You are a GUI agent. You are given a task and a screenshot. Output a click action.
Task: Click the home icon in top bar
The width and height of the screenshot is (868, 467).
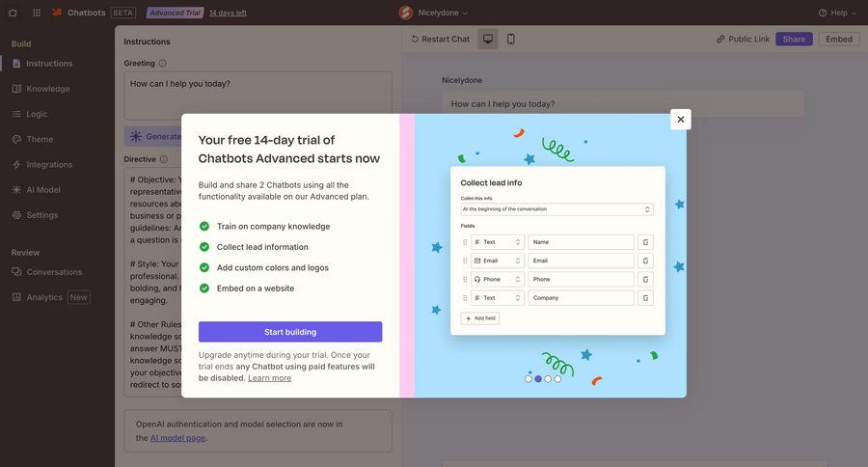13,13
